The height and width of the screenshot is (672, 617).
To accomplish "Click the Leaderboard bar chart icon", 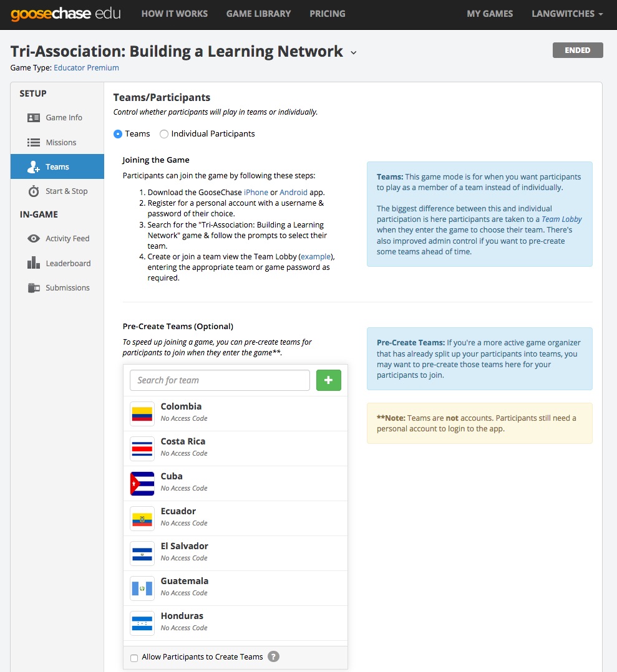I will pos(34,262).
